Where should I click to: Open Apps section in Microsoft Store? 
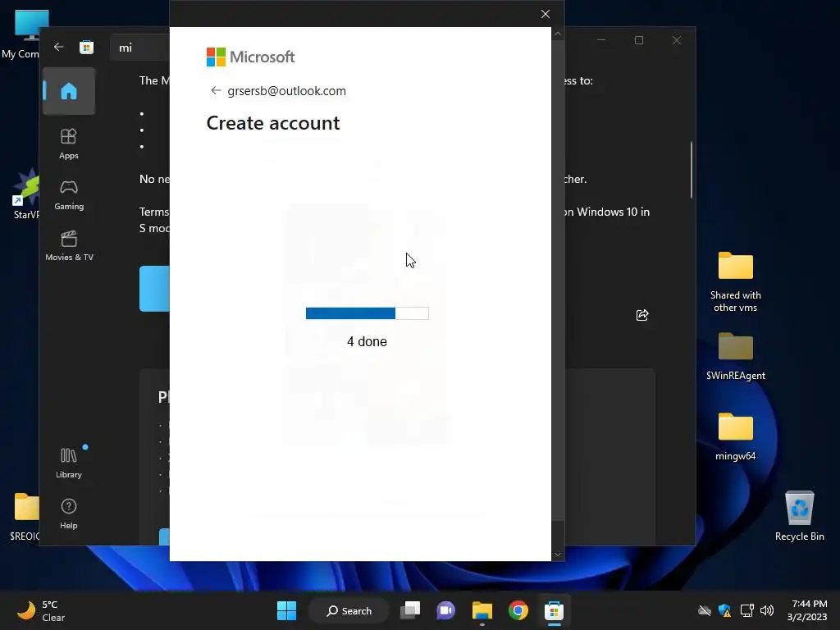tap(69, 144)
